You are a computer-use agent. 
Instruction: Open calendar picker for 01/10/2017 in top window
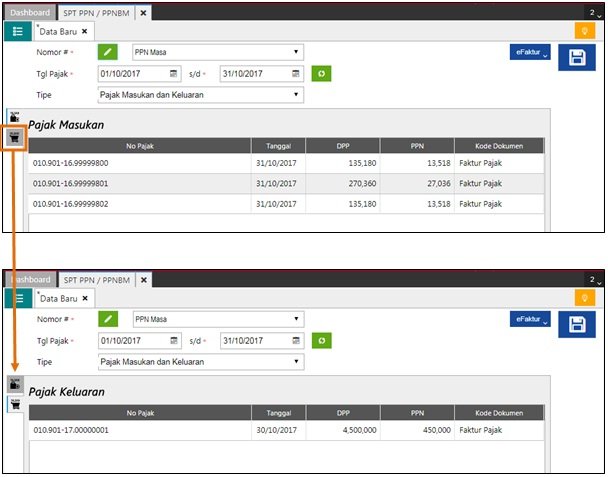[173, 74]
